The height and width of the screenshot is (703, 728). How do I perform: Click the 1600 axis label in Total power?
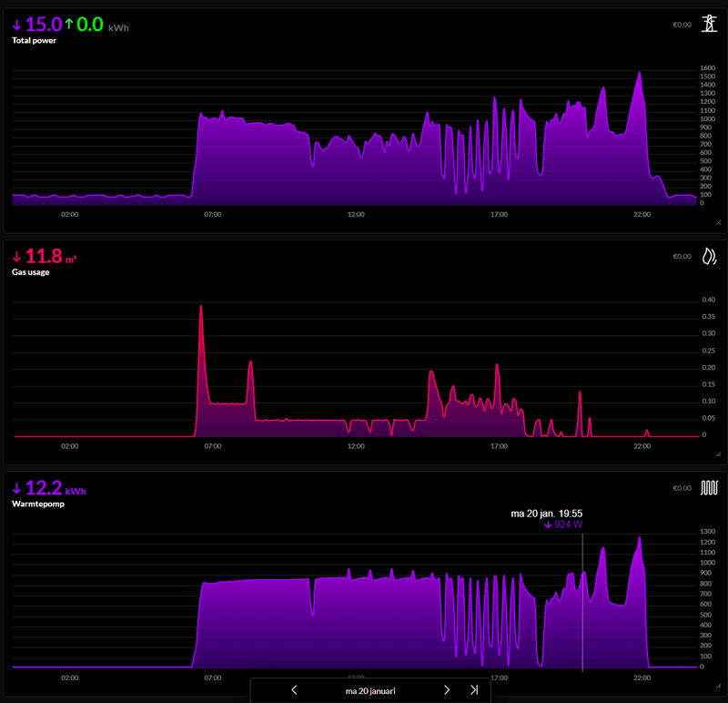pos(708,67)
